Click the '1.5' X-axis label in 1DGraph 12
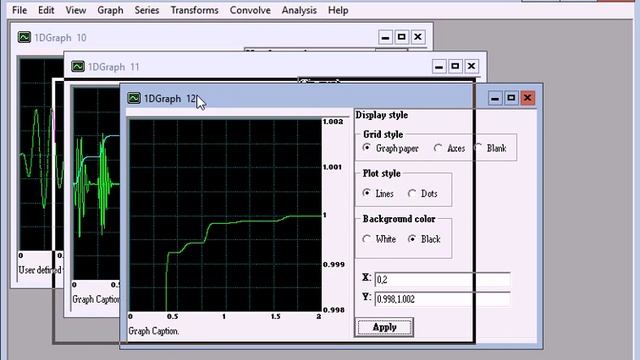 pos(276,316)
